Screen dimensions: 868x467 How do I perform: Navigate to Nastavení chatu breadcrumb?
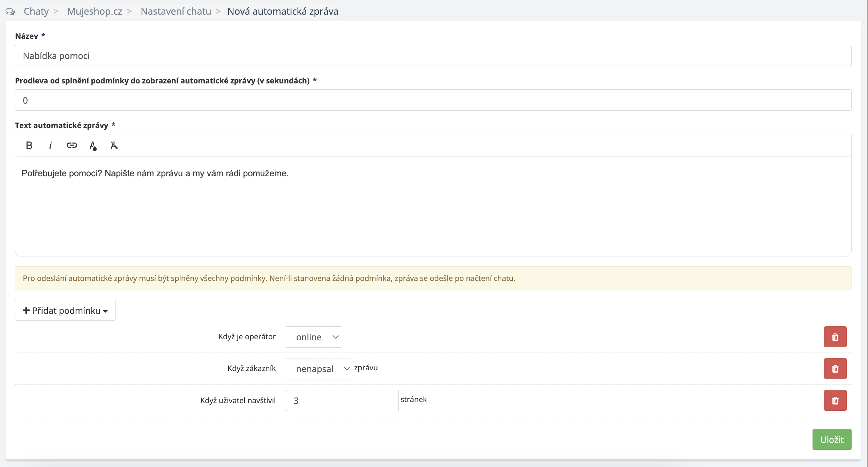(x=176, y=12)
